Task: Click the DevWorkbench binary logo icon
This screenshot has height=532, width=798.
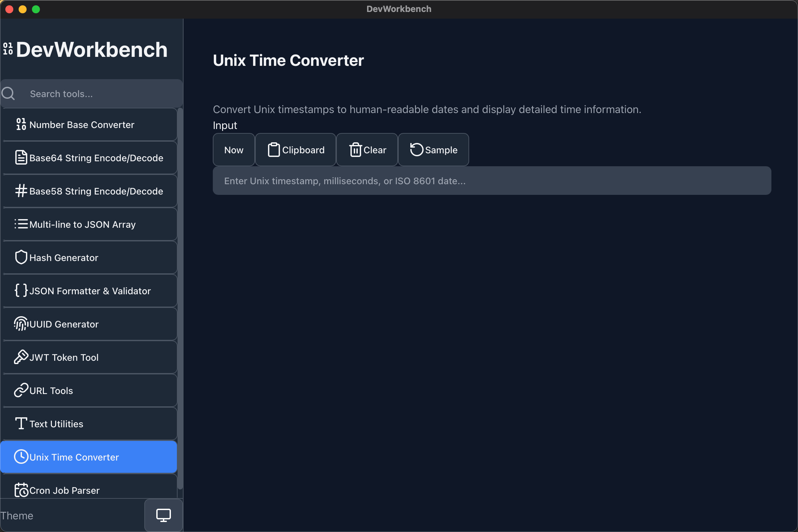Action: pos(8,49)
